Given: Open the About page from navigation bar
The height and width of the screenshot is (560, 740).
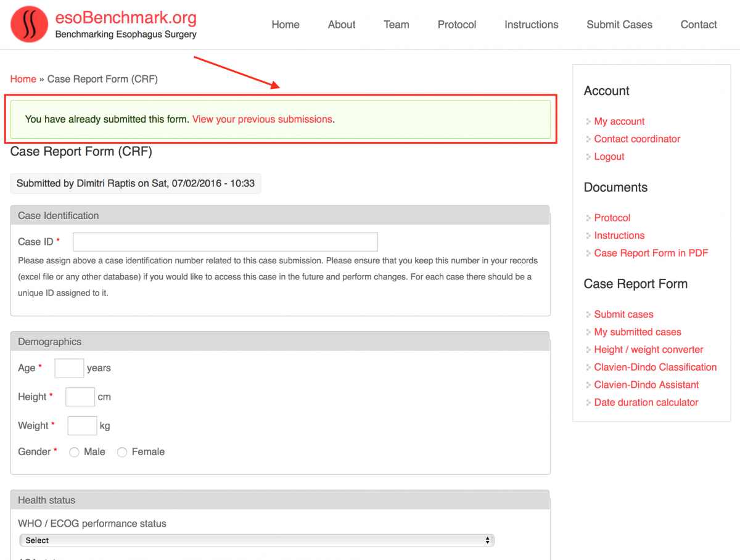Looking at the screenshot, I should point(341,25).
